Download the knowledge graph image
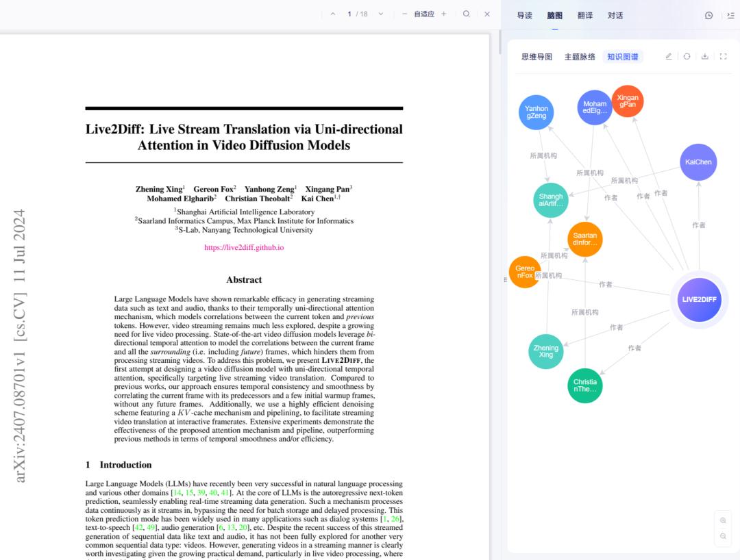 [x=704, y=57]
